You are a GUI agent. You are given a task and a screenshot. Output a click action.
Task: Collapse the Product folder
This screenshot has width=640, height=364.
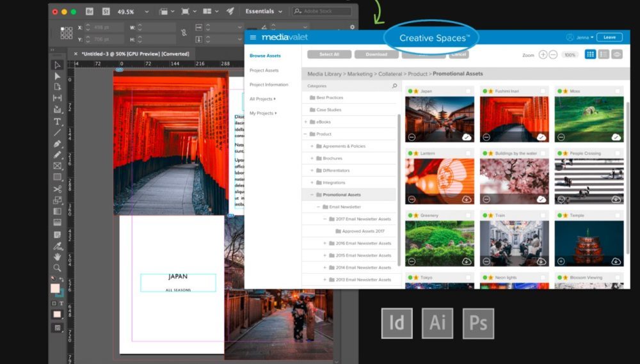306,134
